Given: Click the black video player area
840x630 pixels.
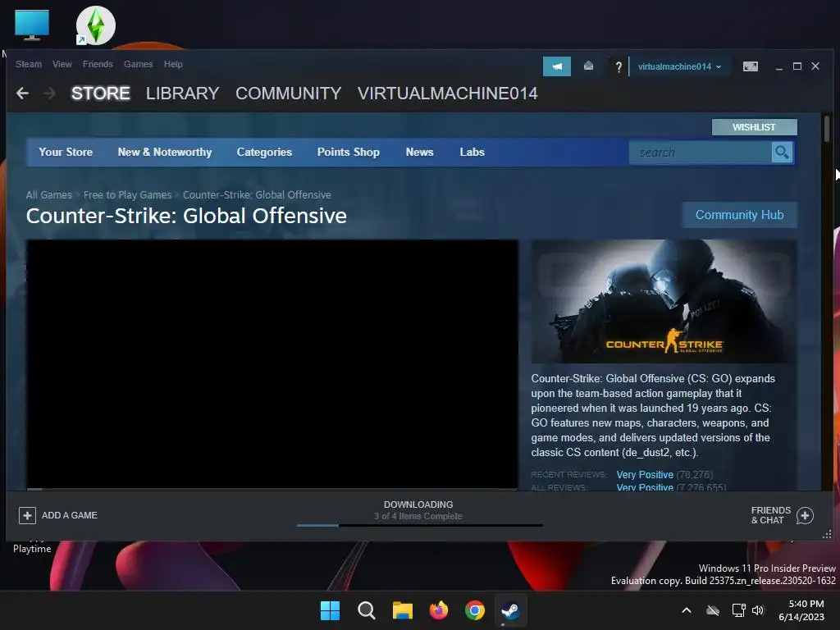Looking at the screenshot, I should click(272, 363).
